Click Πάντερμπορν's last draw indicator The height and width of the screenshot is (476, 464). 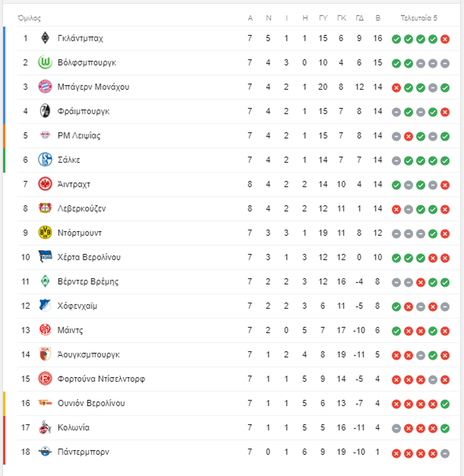[445, 453]
